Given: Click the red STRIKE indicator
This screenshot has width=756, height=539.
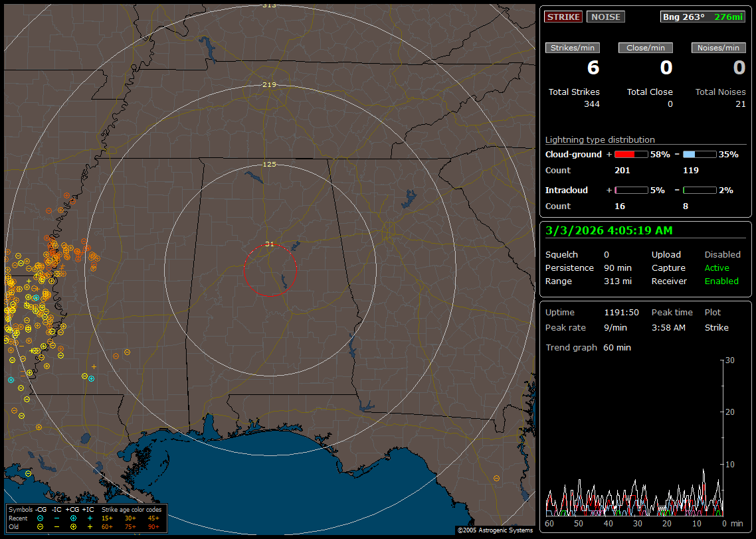Looking at the screenshot, I should 563,17.
